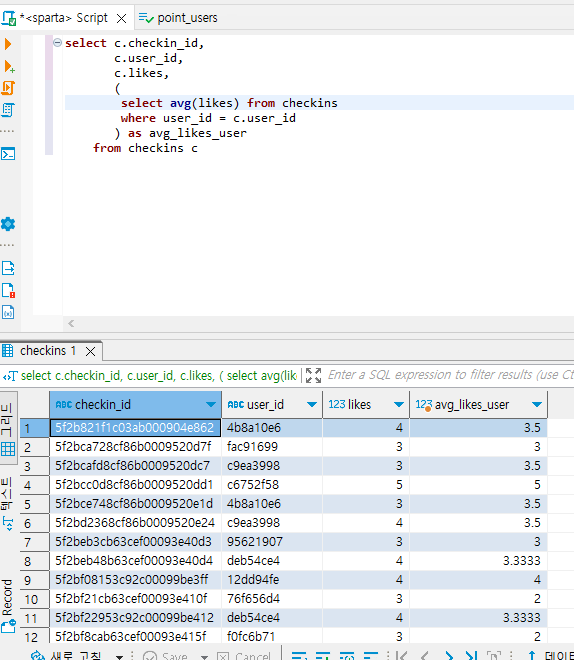Open the SQL console terminal icon

[x=8, y=154]
